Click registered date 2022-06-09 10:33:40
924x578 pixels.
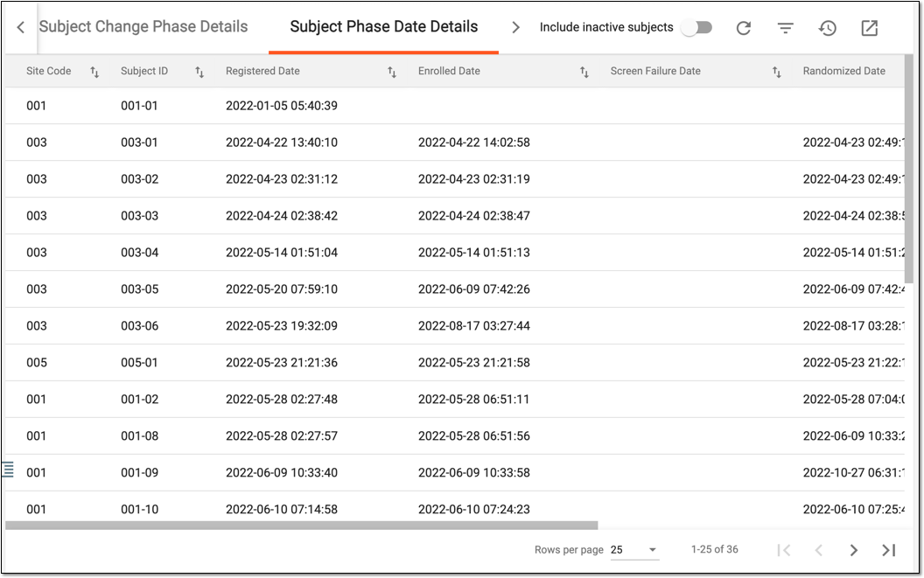coord(282,472)
